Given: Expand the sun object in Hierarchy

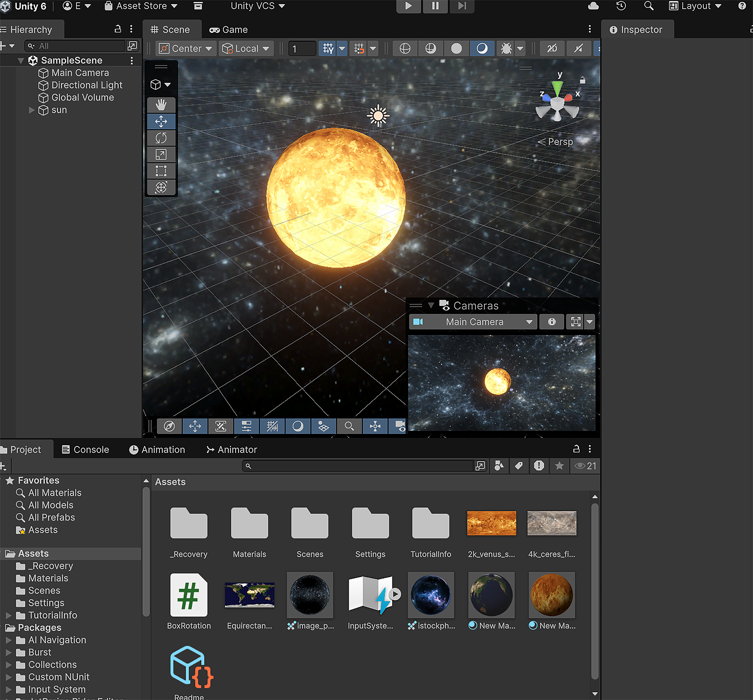Looking at the screenshot, I should tap(32, 110).
